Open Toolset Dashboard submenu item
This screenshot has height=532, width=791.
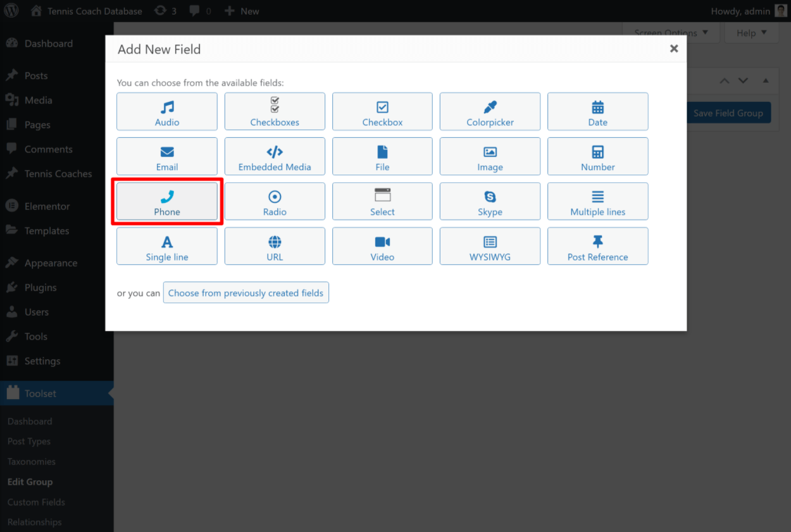(30, 421)
